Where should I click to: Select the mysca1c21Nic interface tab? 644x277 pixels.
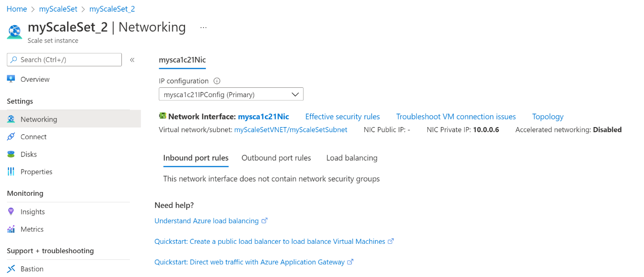click(182, 60)
